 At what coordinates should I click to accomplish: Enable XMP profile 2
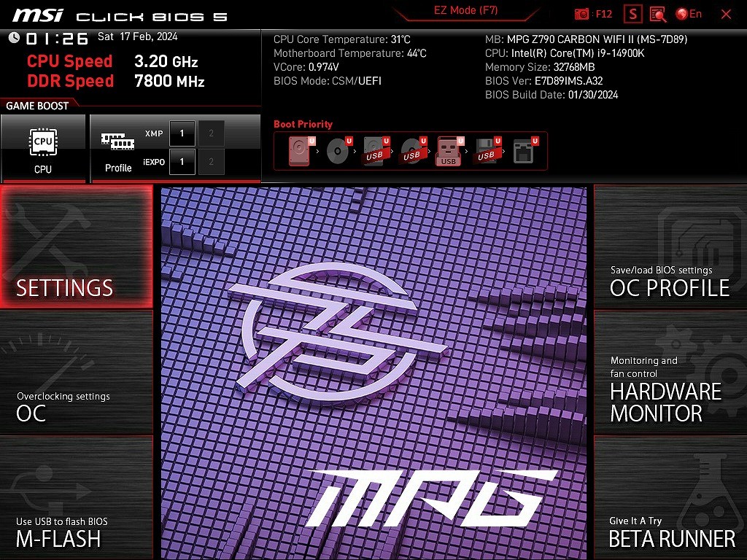point(211,133)
